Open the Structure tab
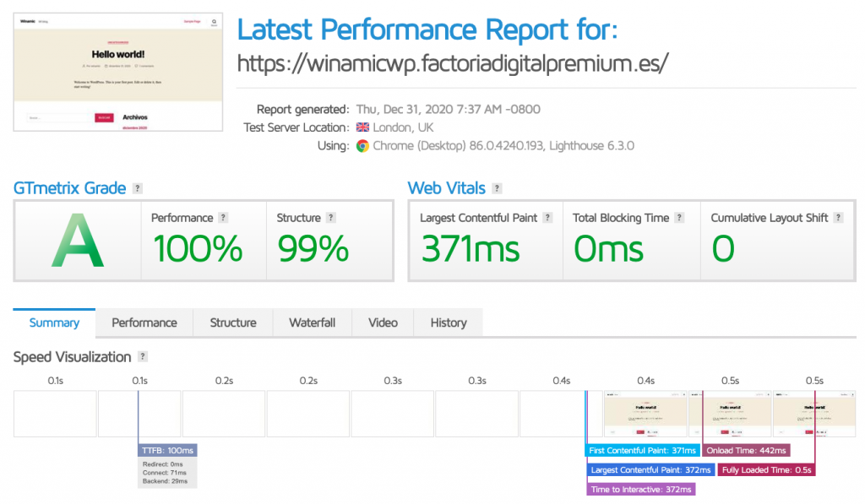This screenshot has width=865, height=504. click(x=233, y=322)
